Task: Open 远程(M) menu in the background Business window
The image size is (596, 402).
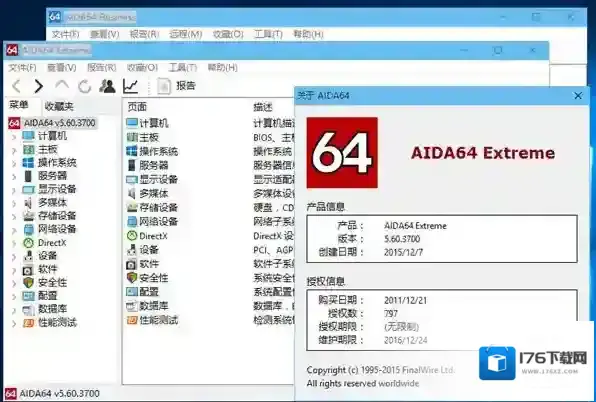Action: (x=185, y=34)
